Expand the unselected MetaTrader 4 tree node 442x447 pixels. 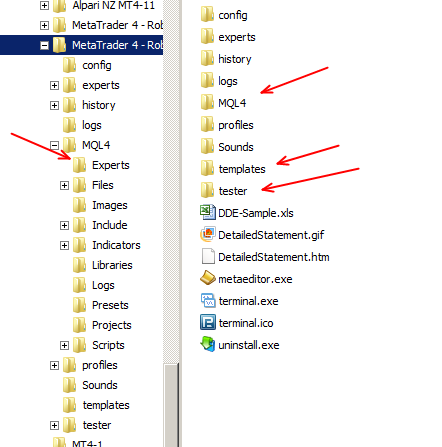tap(44, 25)
